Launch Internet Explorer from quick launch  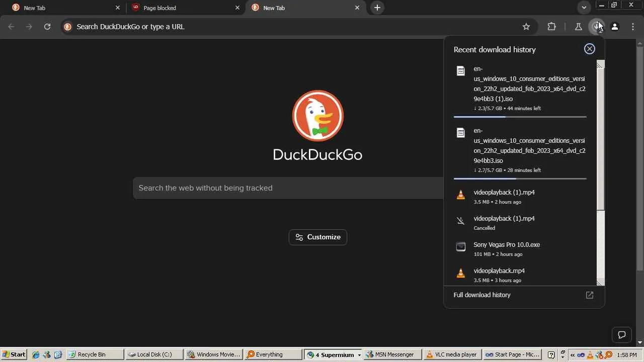(x=36, y=354)
